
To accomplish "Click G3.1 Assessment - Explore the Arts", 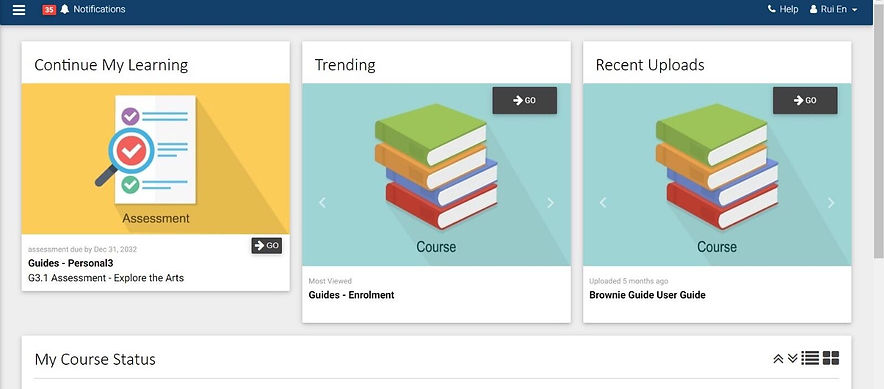I will 106,278.
